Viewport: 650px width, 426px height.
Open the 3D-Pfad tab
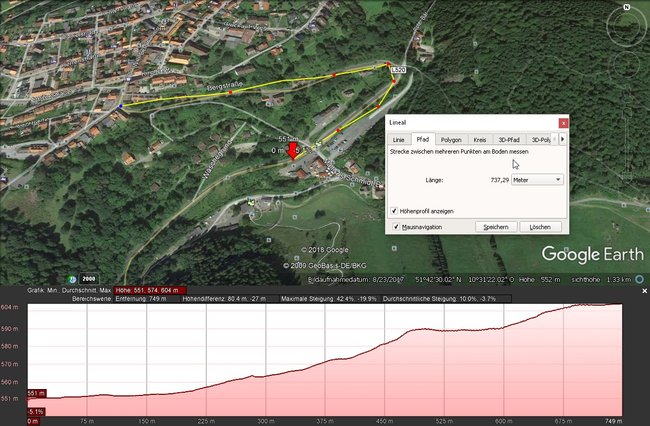(509, 140)
